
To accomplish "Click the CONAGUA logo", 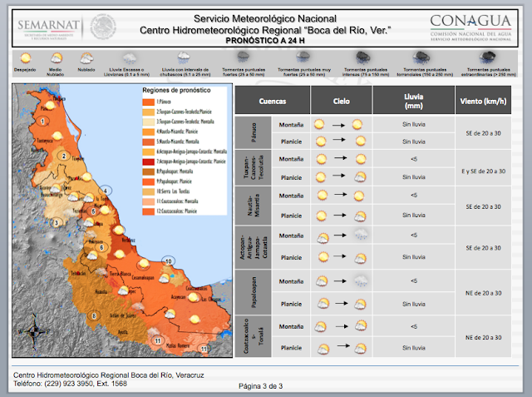I will coord(470,27).
